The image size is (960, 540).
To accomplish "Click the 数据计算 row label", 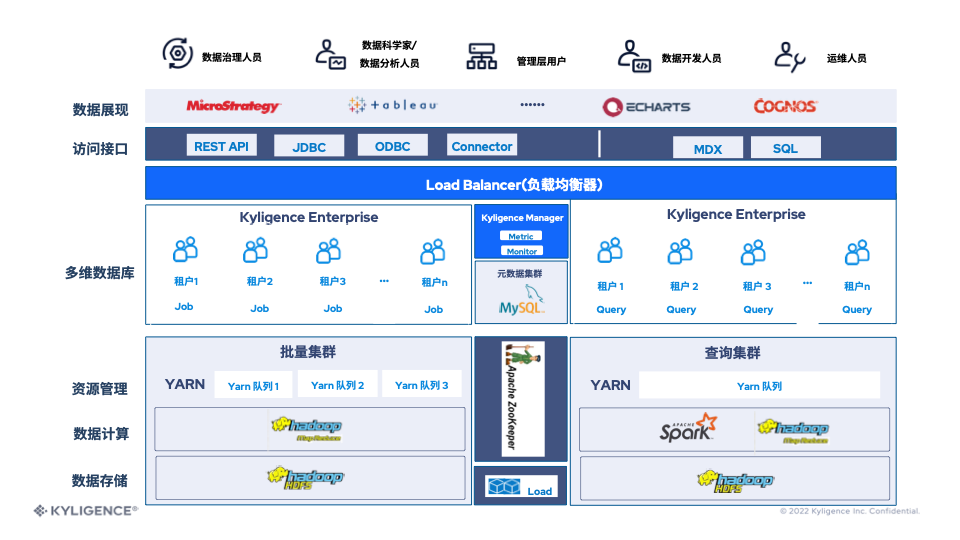I will point(101,433).
